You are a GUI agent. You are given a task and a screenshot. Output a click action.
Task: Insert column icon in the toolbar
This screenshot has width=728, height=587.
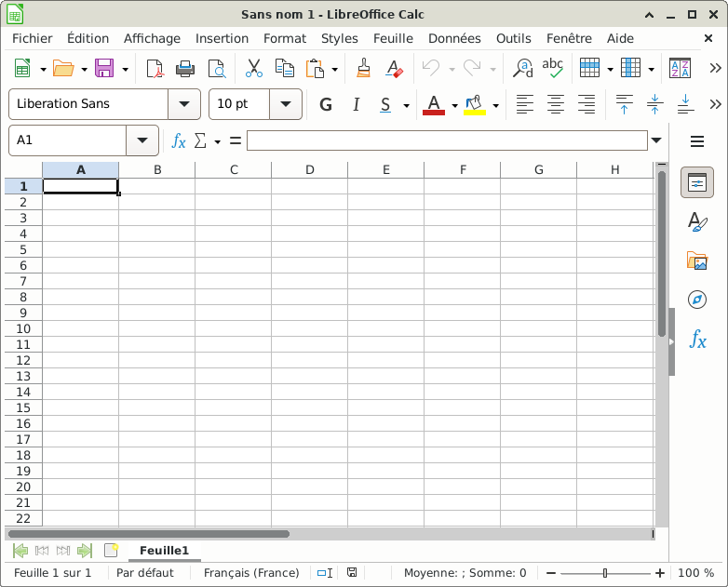630,69
